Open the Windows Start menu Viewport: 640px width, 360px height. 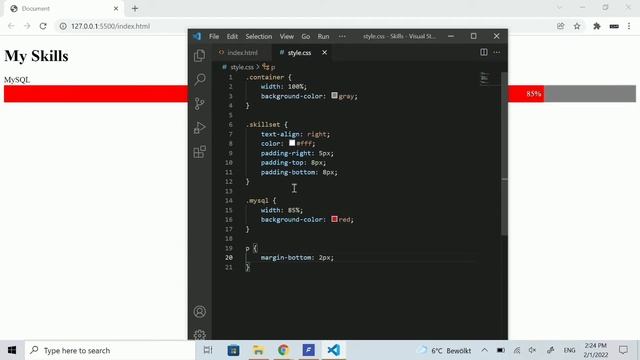12,350
